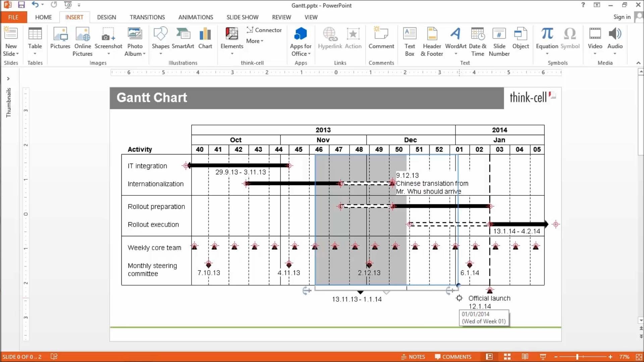
Task: Open PowerPoint Help
Action: (583, 5)
